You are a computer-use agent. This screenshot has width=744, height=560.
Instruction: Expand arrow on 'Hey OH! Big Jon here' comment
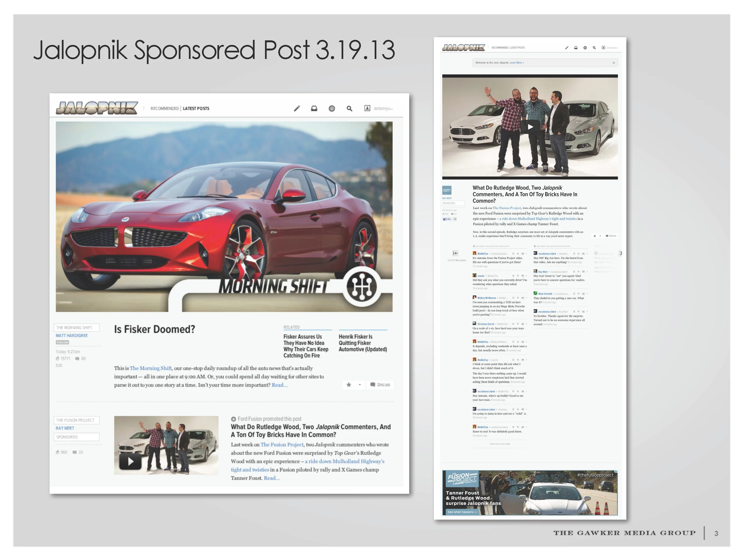coord(587,254)
